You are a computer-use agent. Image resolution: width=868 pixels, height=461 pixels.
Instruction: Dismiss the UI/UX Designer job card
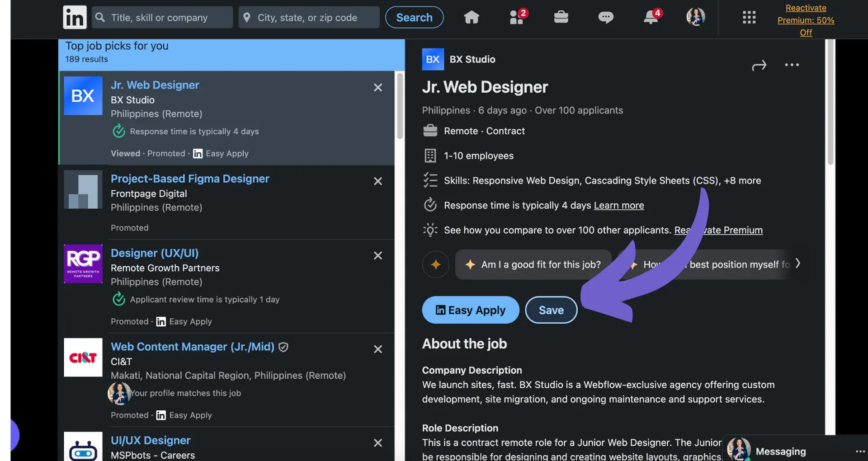[378, 443]
